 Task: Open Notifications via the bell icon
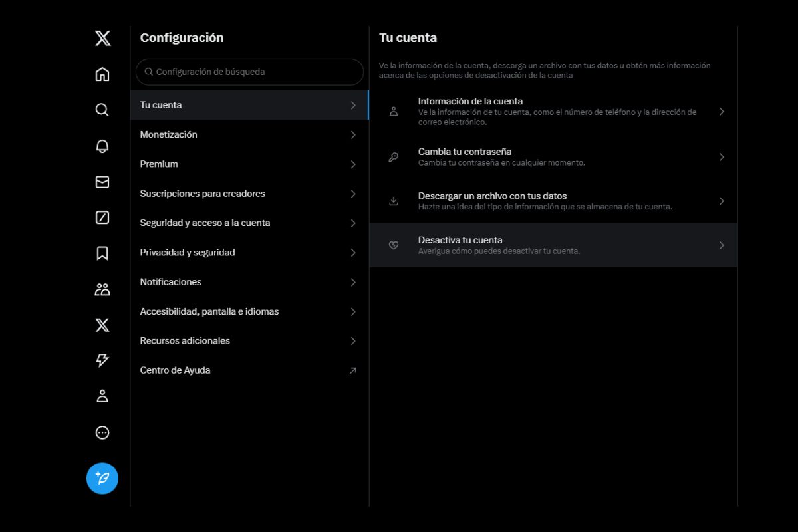pyautogui.click(x=102, y=146)
